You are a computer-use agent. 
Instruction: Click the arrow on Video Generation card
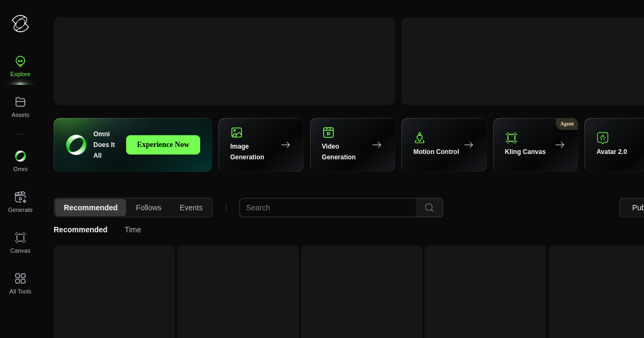click(377, 145)
